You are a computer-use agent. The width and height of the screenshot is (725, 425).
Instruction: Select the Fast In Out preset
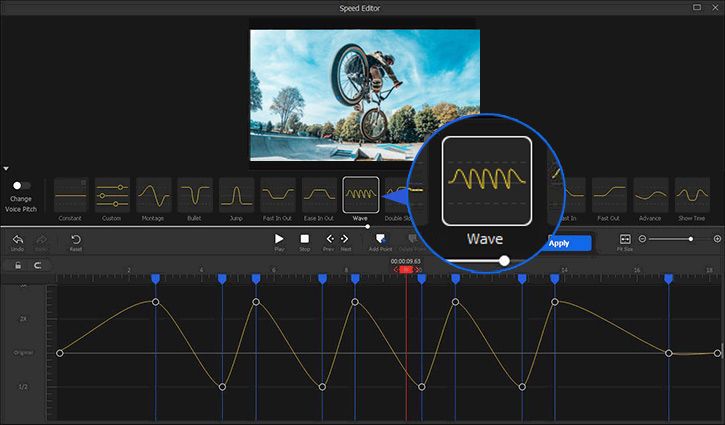click(278, 194)
